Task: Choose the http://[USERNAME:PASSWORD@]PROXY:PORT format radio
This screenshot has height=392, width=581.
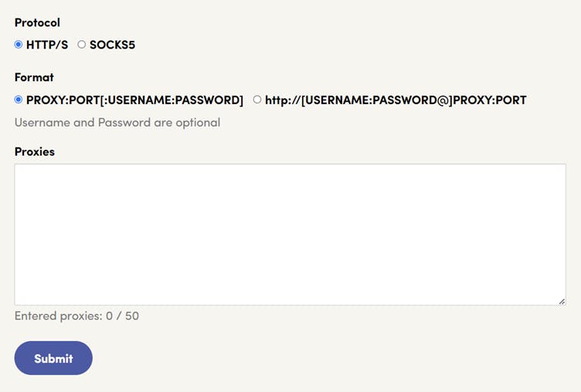Action: pos(257,100)
